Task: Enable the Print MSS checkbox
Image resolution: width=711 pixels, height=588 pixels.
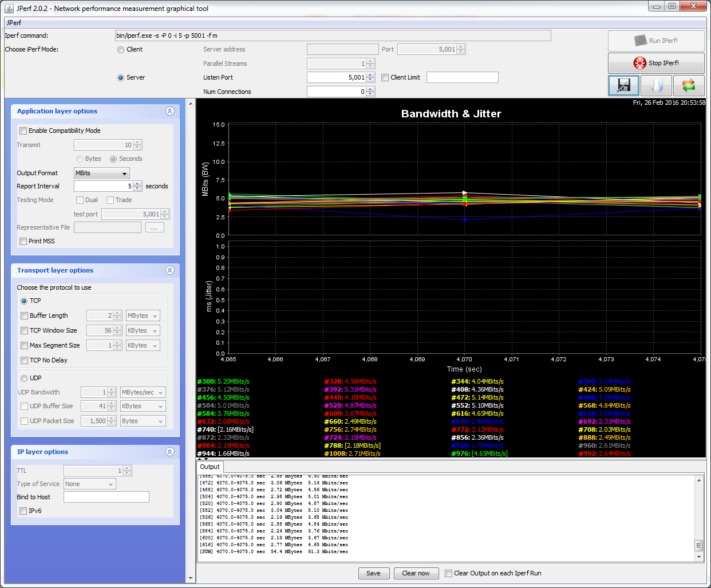Action: (x=23, y=242)
